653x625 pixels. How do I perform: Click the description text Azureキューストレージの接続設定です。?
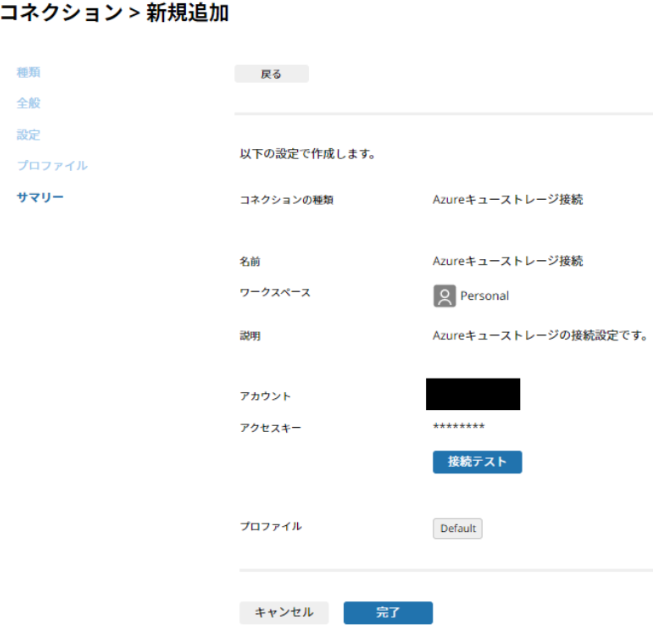[x=541, y=335]
